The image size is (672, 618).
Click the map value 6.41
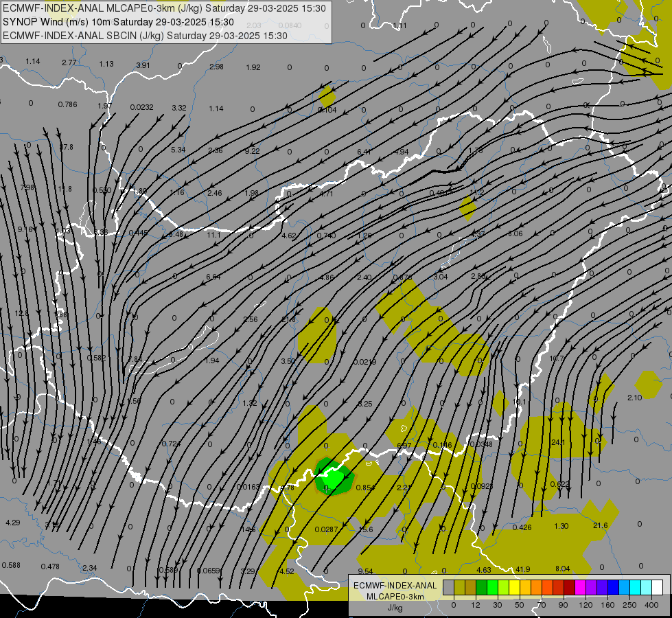(364, 152)
